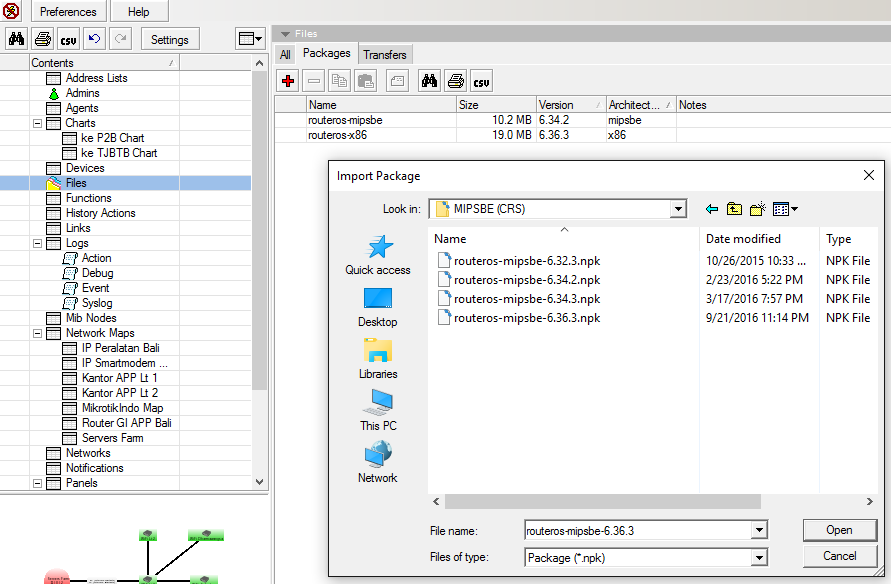Collapse the Charts tree node
Image resolution: width=891 pixels, height=584 pixels.
tap(38, 123)
